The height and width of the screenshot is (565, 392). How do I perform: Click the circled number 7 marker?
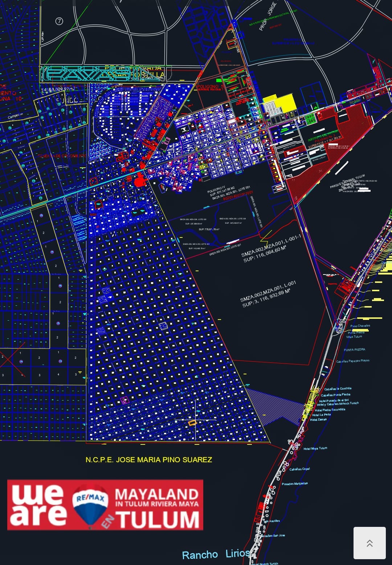59,21
